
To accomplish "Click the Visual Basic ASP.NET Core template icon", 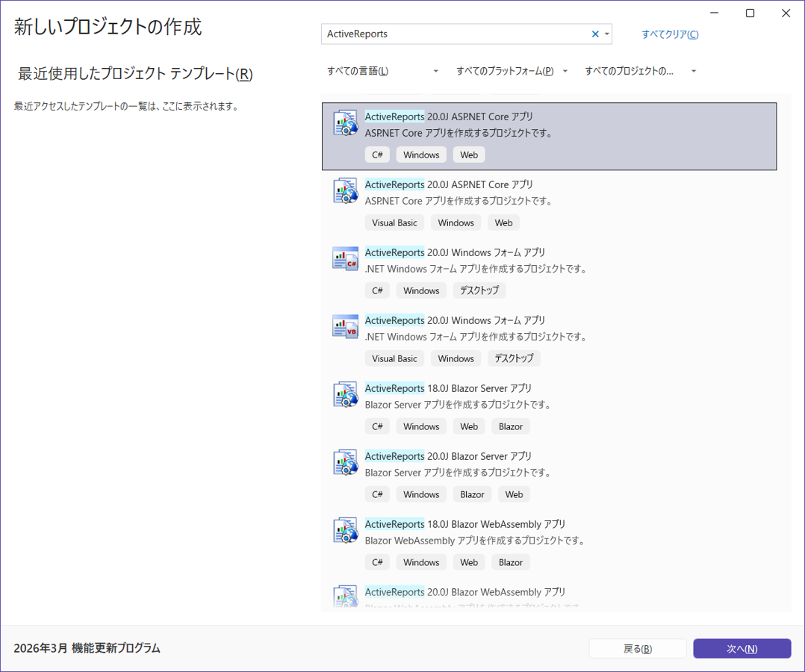I will tap(345, 190).
